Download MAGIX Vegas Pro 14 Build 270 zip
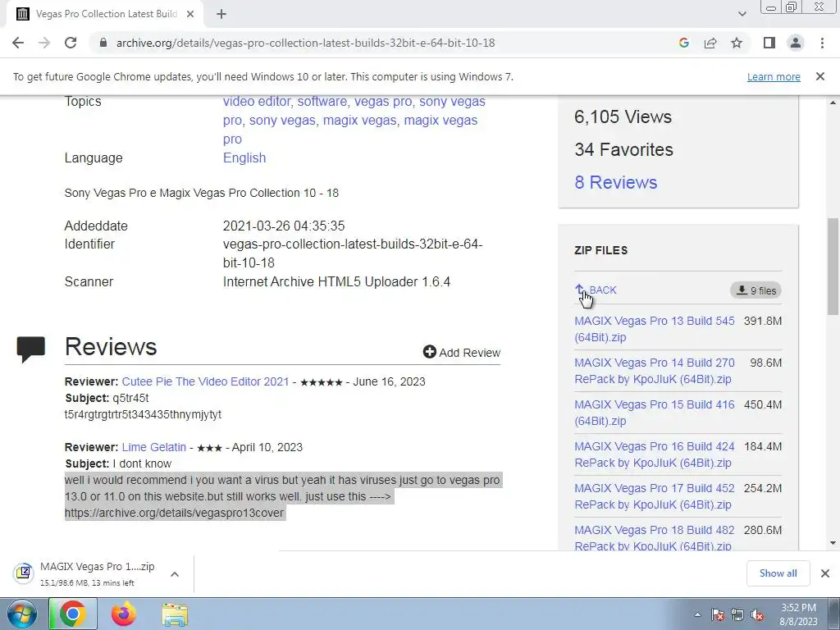840x630 pixels. 654,371
